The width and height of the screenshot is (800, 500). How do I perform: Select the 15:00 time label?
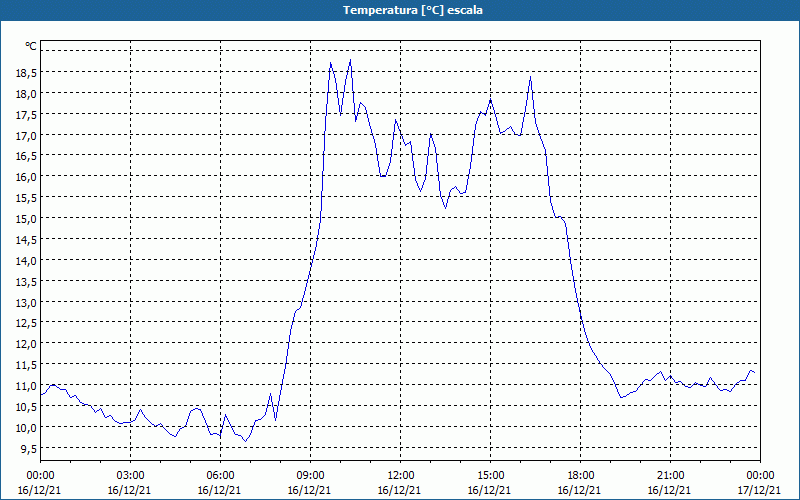(x=490, y=476)
